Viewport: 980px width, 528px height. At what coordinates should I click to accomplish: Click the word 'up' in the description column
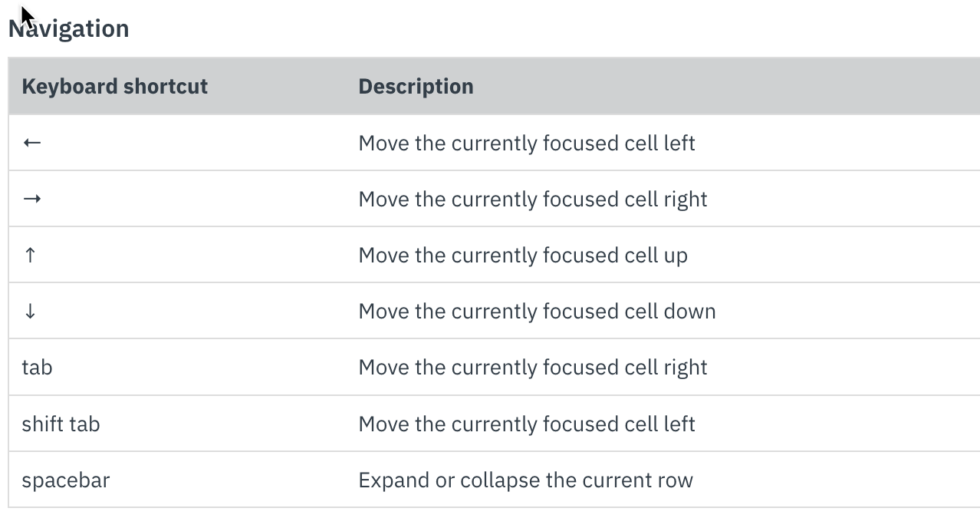676,256
